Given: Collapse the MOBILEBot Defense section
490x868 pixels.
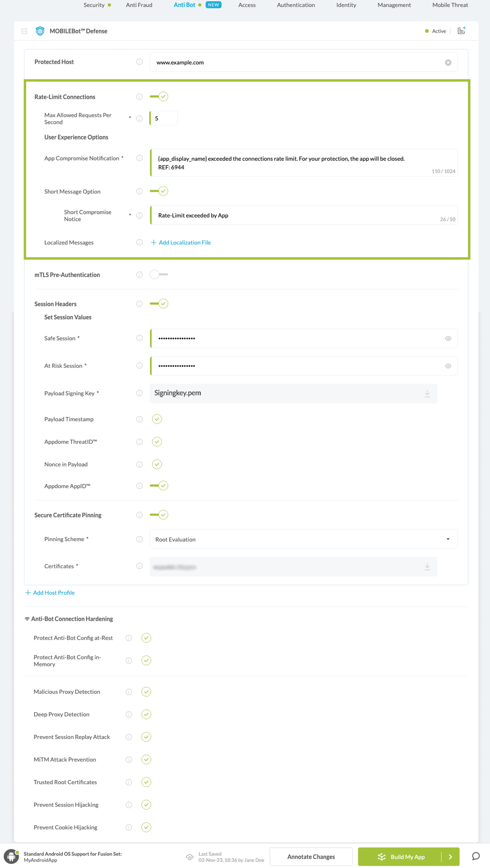Looking at the screenshot, I should coord(24,31).
